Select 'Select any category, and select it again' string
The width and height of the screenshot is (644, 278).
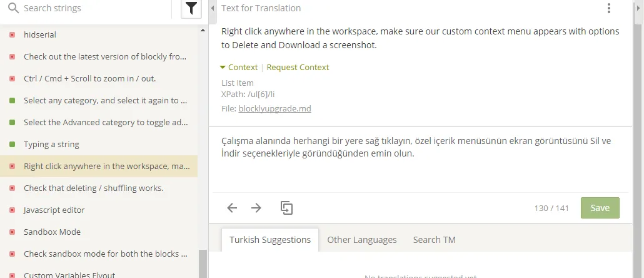pyautogui.click(x=99, y=101)
